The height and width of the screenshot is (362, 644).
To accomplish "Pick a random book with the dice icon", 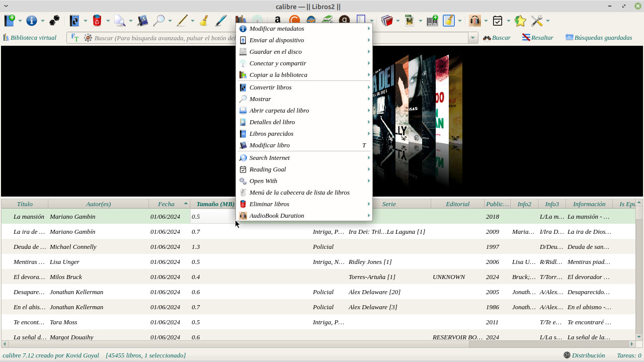I will click(x=54, y=21).
